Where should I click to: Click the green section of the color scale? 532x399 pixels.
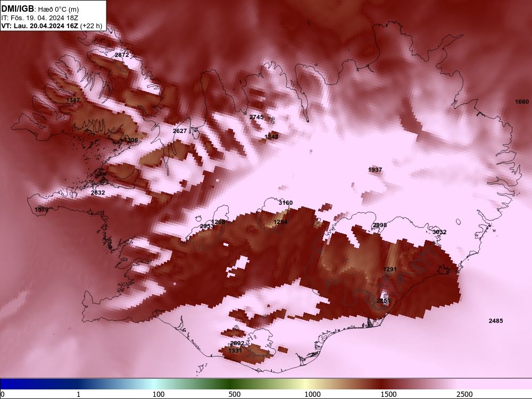point(231,384)
